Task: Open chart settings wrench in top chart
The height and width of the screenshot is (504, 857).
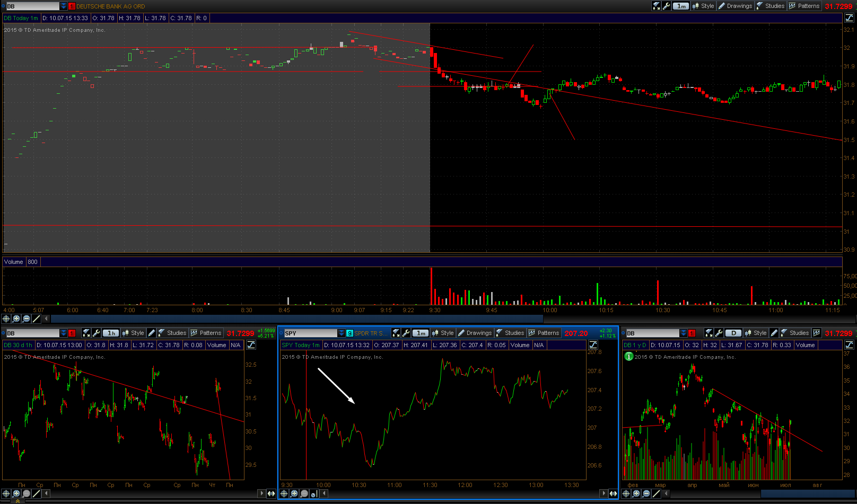Action: (667, 6)
